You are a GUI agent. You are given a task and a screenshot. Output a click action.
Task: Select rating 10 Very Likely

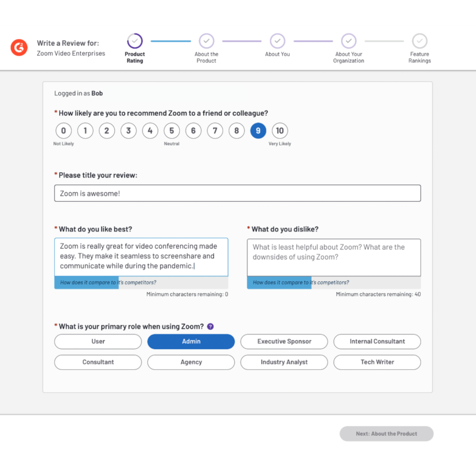280,131
